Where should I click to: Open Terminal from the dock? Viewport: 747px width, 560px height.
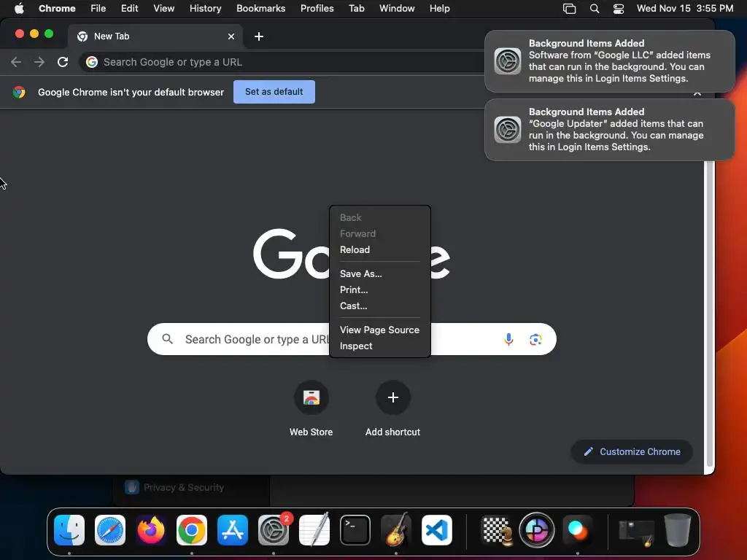pos(355,530)
